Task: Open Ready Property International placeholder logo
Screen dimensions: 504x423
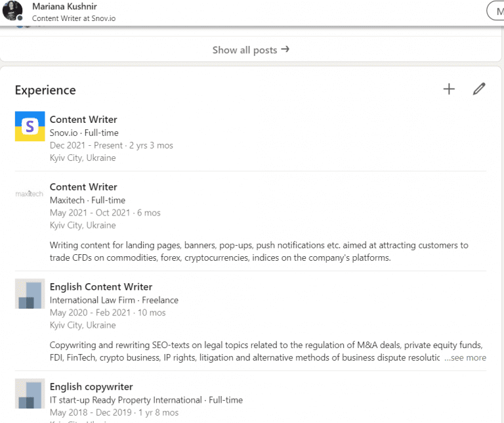Action: pos(30,393)
